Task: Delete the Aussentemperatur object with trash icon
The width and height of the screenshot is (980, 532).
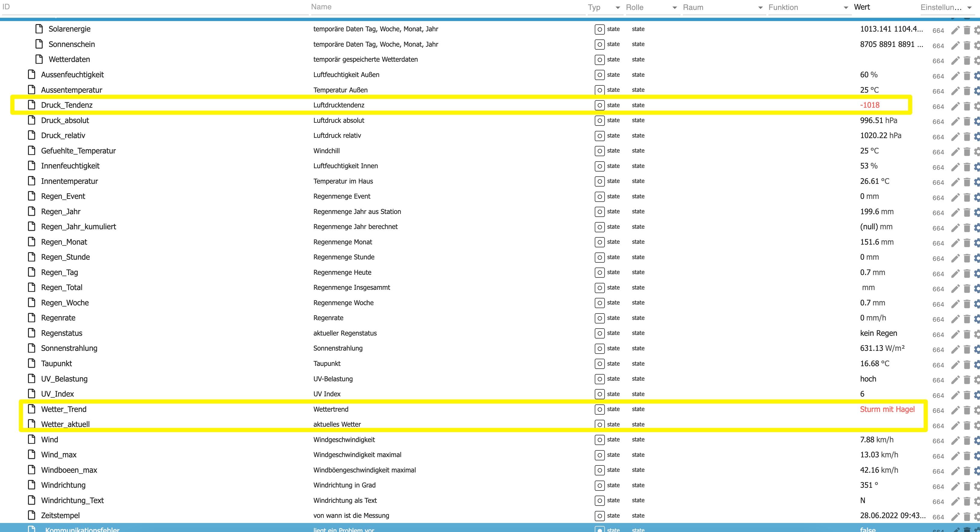Action: click(x=967, y=91)
